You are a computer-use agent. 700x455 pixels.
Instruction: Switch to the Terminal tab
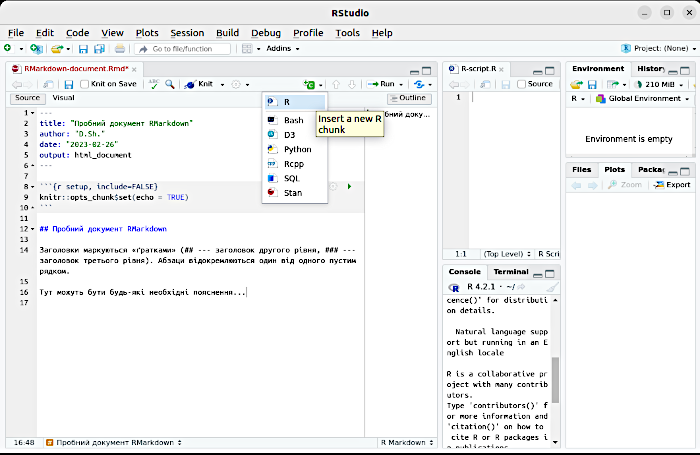pos(511,272)
